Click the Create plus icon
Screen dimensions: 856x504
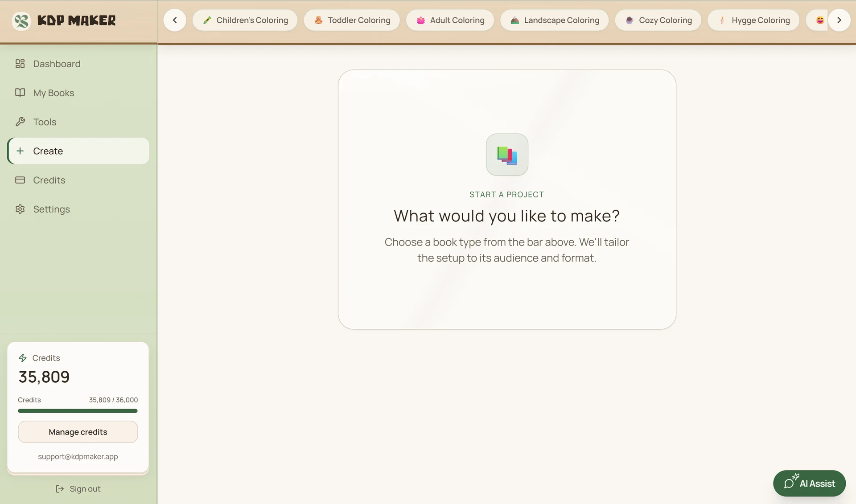pos(20,151)
